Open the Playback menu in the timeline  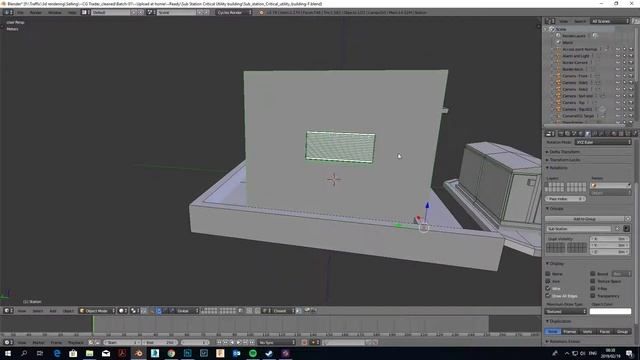(x=76, y=342)
